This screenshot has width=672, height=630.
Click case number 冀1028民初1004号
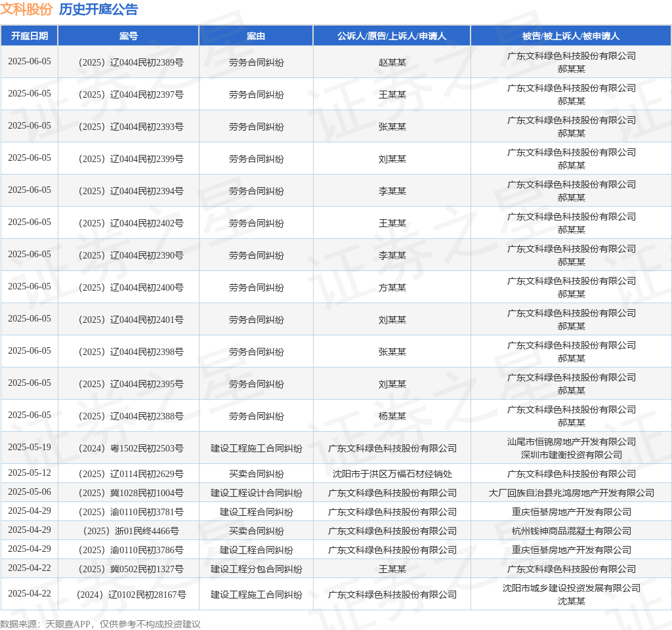(x=131, y=493)
